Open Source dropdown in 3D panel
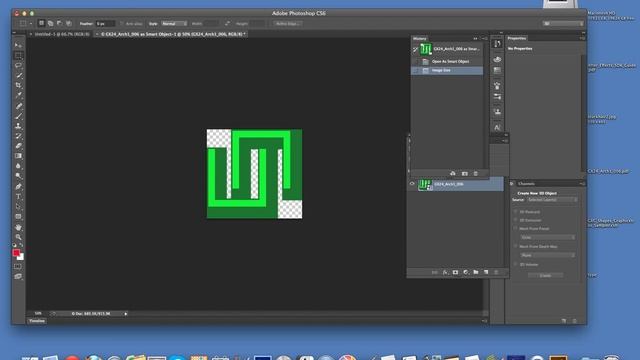This screenshot has height=360, width=640. coord(552,200)
